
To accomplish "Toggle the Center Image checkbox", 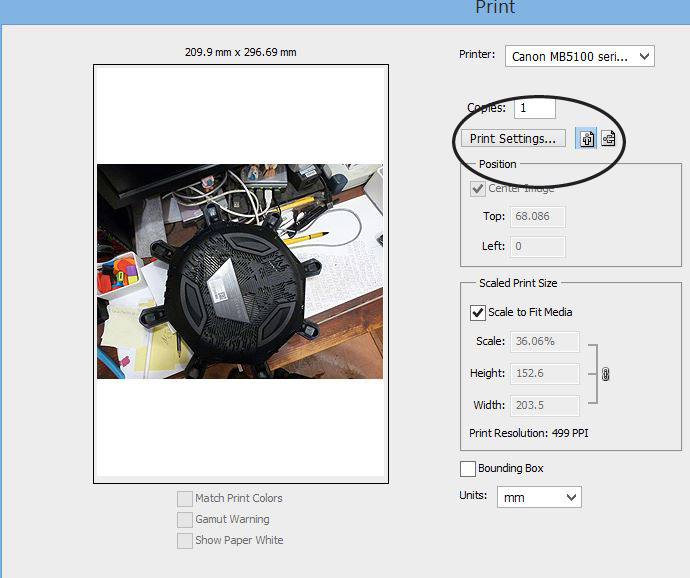I will pos(478,189).
